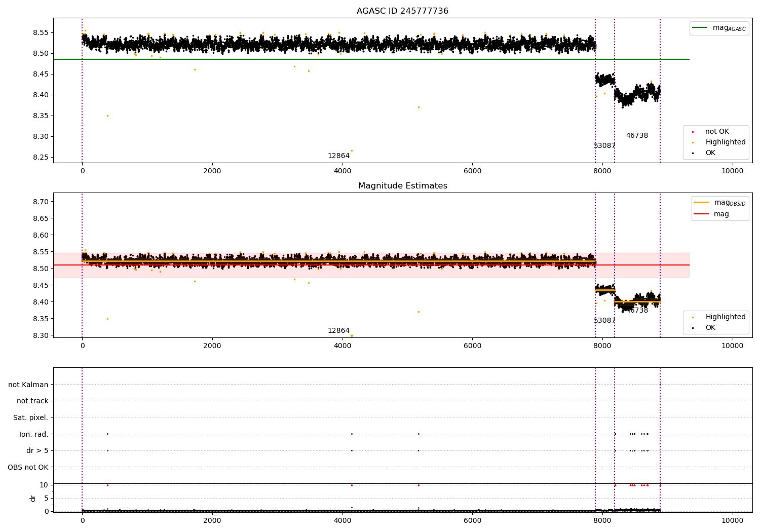Click the 12864 label in the top plot

click(338, 156)
